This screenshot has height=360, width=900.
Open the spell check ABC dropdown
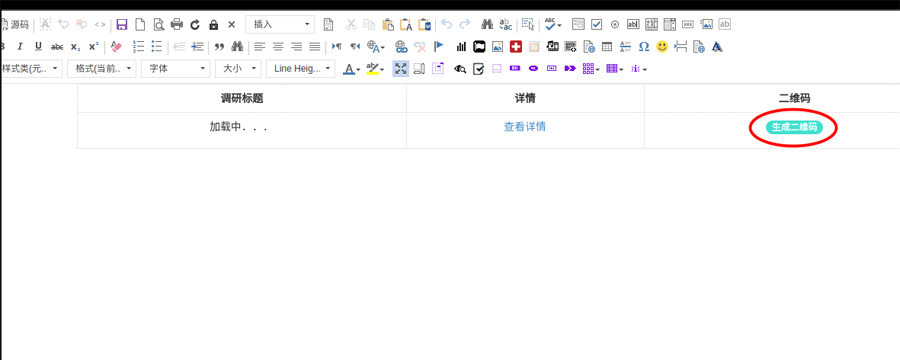click(x=553, y=24)
